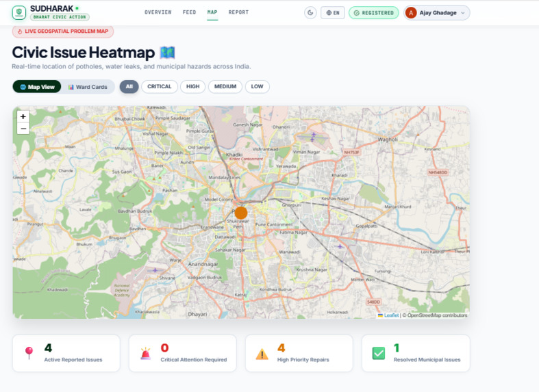Open the EN language selector
Screen dimensions: 539x392
click(x=333, y=13)
